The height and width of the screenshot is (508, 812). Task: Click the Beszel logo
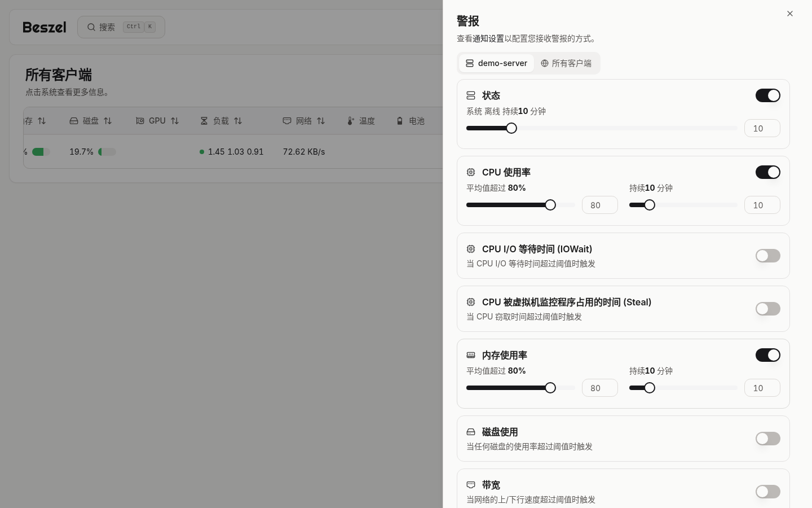click(x=45, y=27)
